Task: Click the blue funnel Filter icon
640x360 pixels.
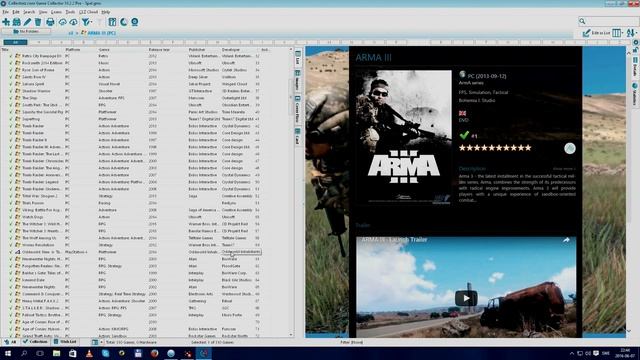Action: (x=85, y=22)
